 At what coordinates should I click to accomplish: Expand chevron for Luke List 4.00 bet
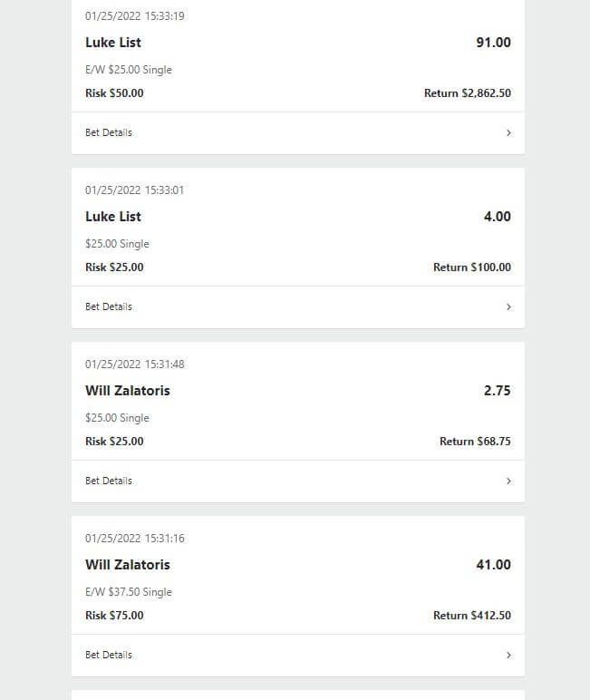(x=508, y=306)
